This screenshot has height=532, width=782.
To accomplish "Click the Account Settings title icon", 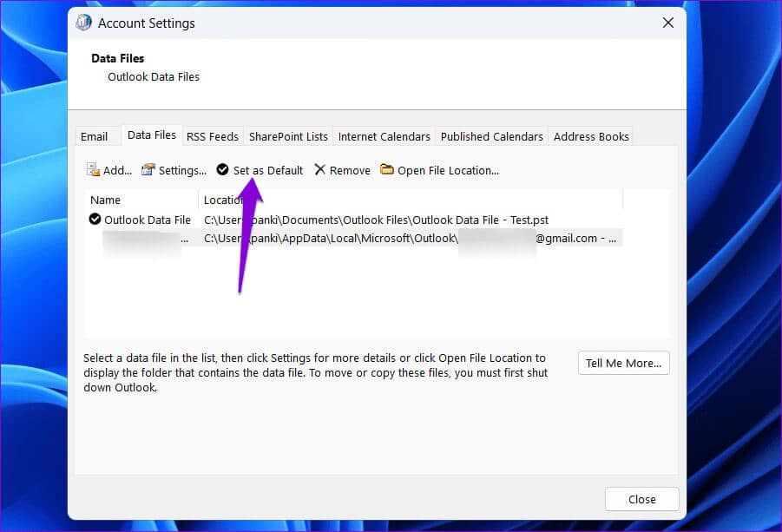I will coord(83,23).
